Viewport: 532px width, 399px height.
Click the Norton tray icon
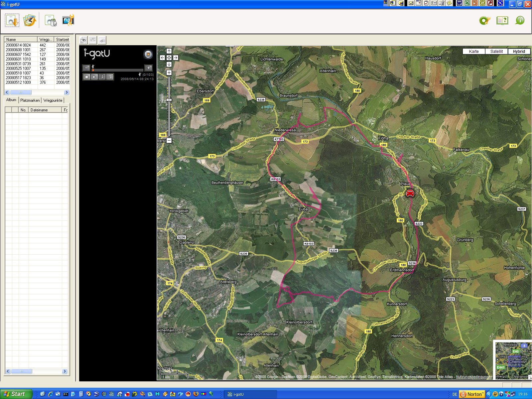[472, 394]
